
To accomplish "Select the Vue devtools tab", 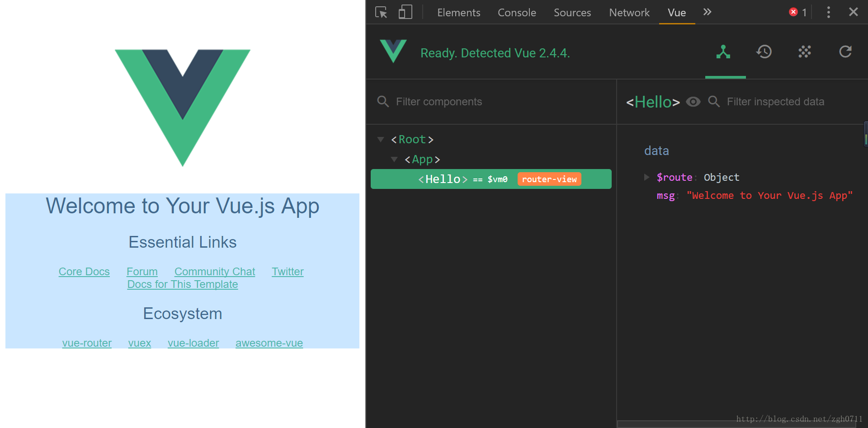I will tap(677, 13).
